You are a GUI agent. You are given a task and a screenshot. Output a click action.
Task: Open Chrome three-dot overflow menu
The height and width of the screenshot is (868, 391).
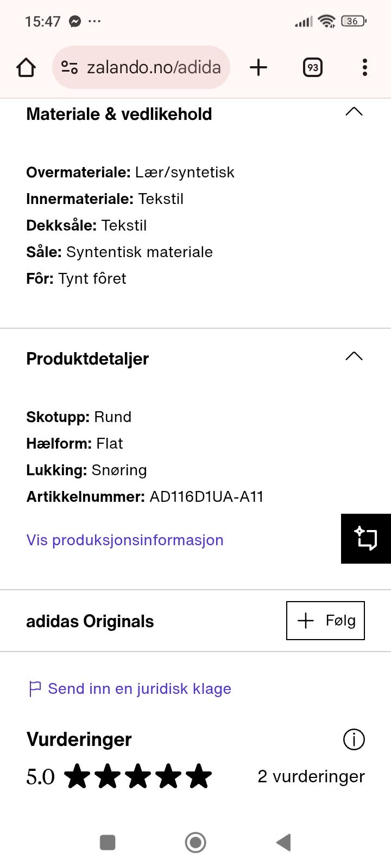[x=364, y=67]
